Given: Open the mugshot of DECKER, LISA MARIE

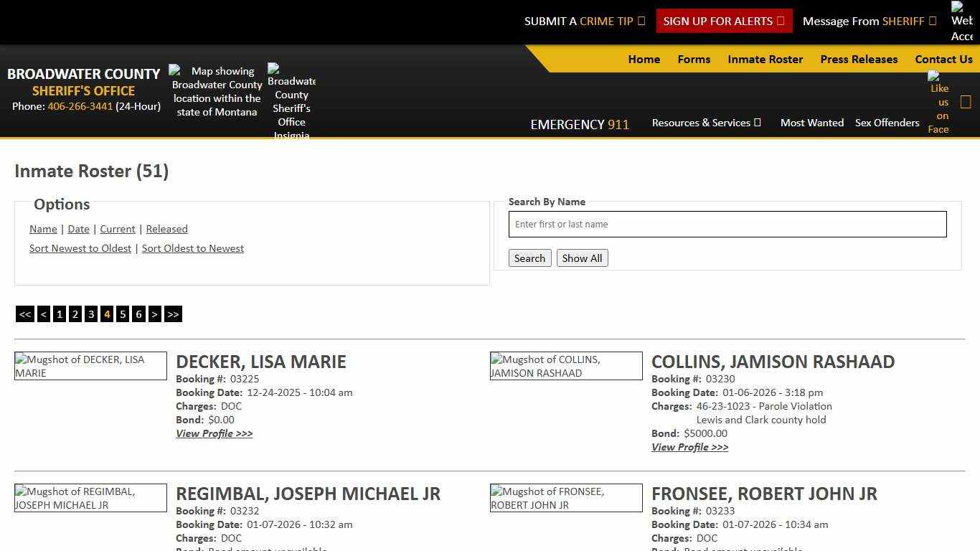Looking at the screenshot, I should coord(90,366).
